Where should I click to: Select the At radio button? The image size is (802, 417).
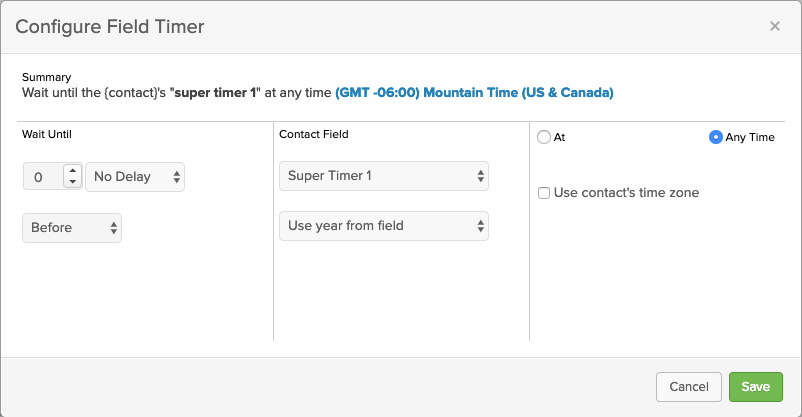544,138
